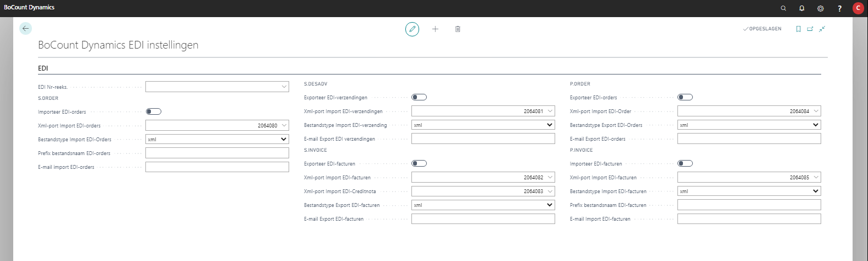
Task: Click the trash delete icon
Action: (458, 29)
